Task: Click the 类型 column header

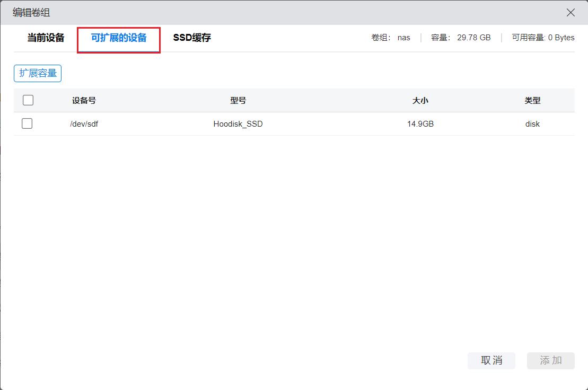Action: [x=532, y=100]
